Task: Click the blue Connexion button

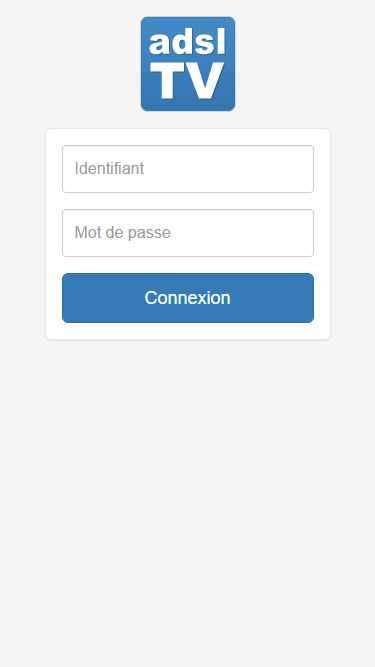Action: [188, 298]
